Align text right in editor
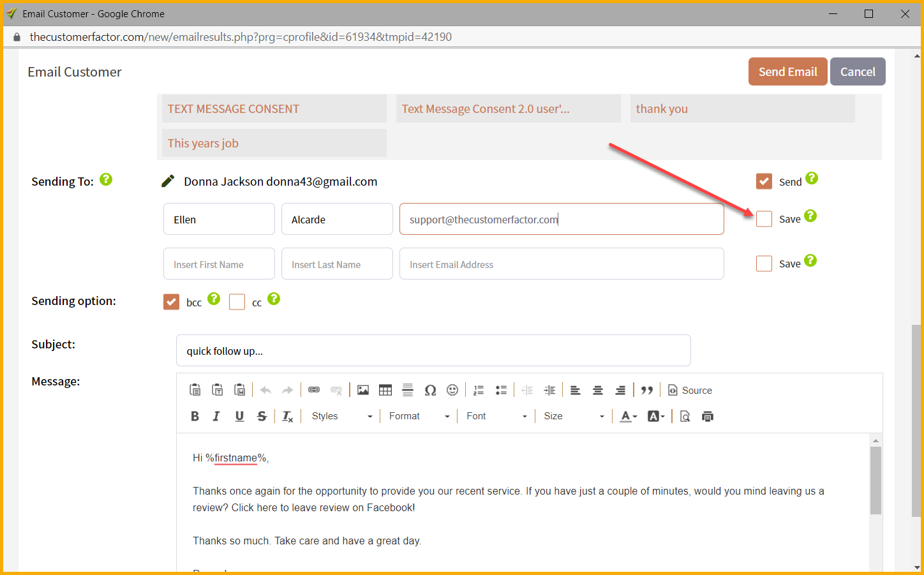Image resolution: width=924 pixels, height=575 pixels. pyautogui.click(x=620, y=390)
